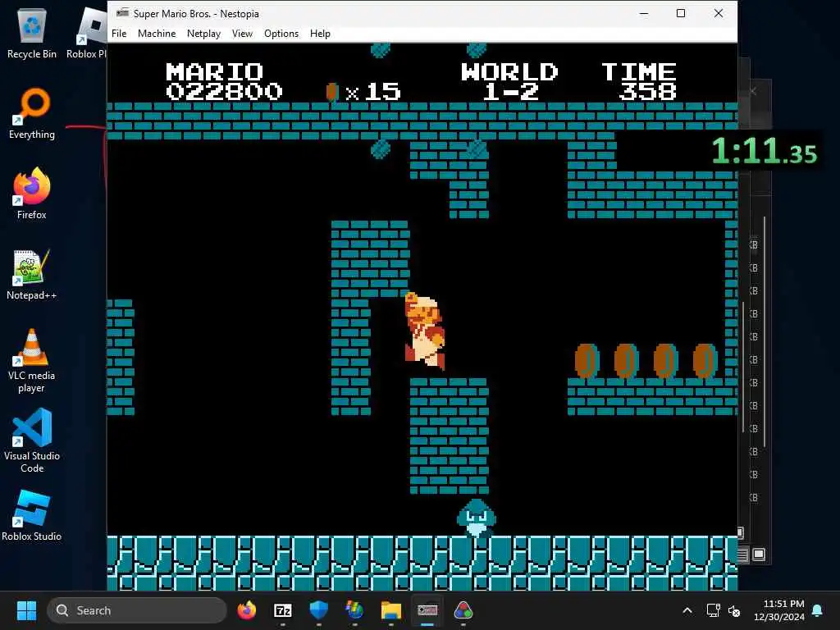Close the background window behind Nestopia
This screenshot has width=840, height=630.
(x=753, y=91)
